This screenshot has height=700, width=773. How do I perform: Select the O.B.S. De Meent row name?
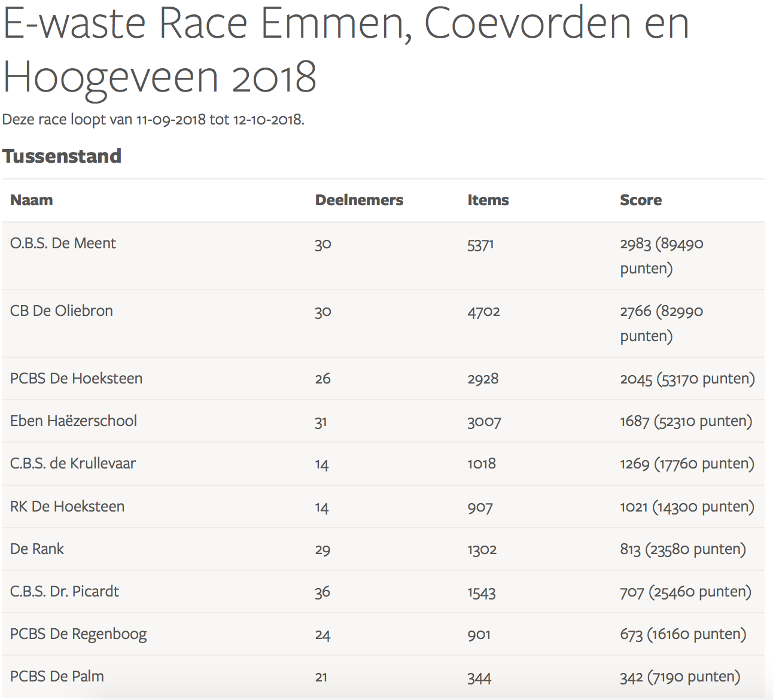[x=63, y=244]
